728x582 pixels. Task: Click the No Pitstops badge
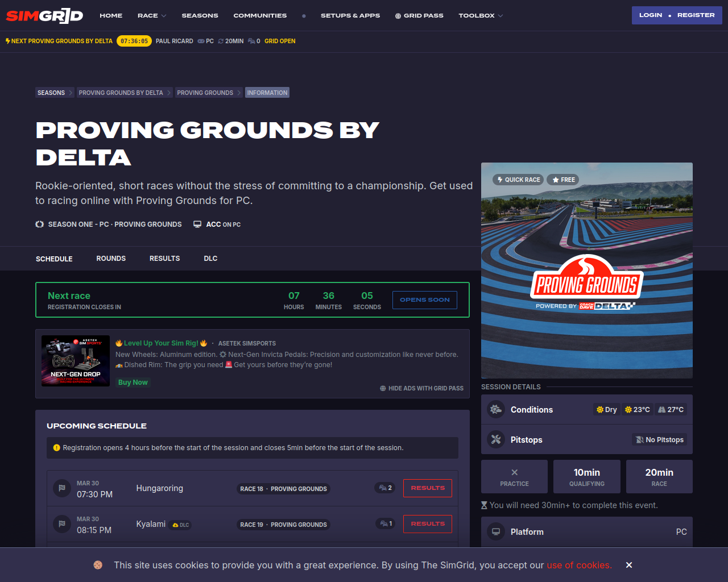[x=659, y=439]
